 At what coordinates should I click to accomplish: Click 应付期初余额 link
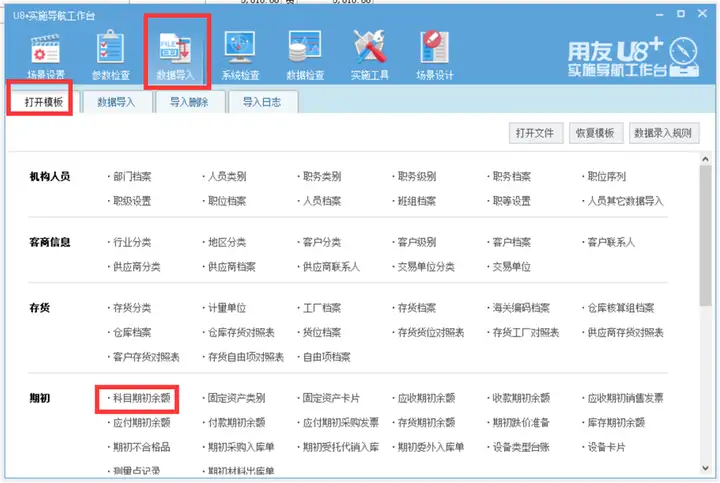tap(142, 422)
